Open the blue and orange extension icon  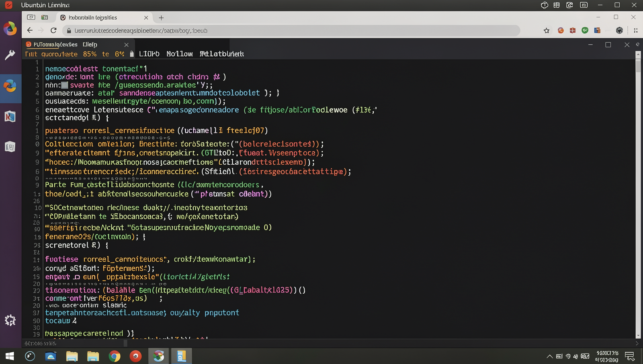tap(597, 31)
